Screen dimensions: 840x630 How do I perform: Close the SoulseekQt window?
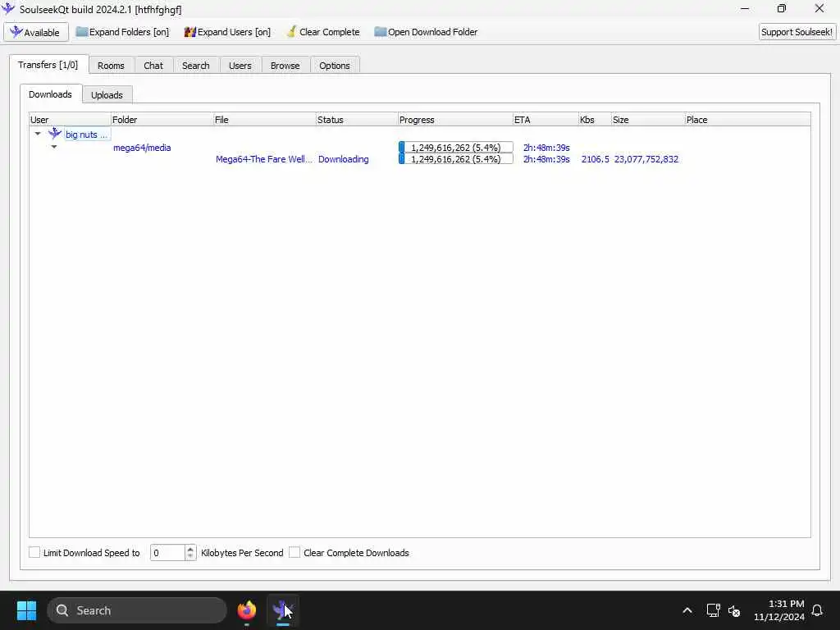(x=819, y=8)
